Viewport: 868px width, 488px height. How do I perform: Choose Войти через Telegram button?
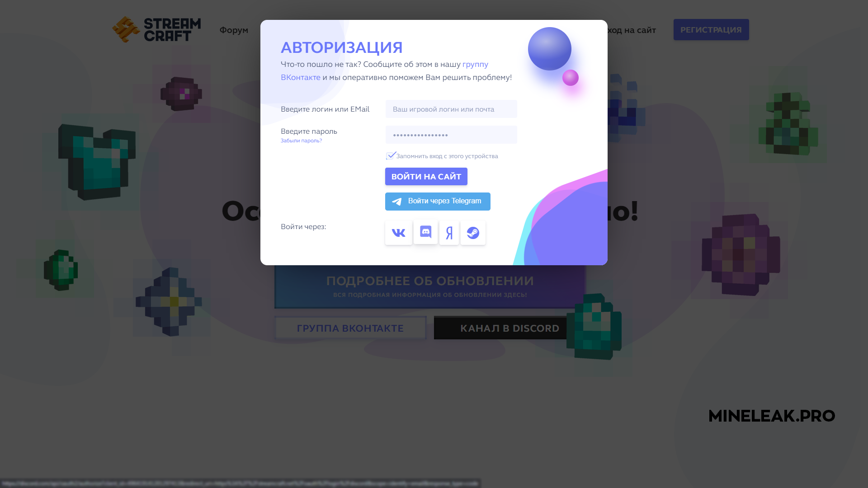click(438, 202)
